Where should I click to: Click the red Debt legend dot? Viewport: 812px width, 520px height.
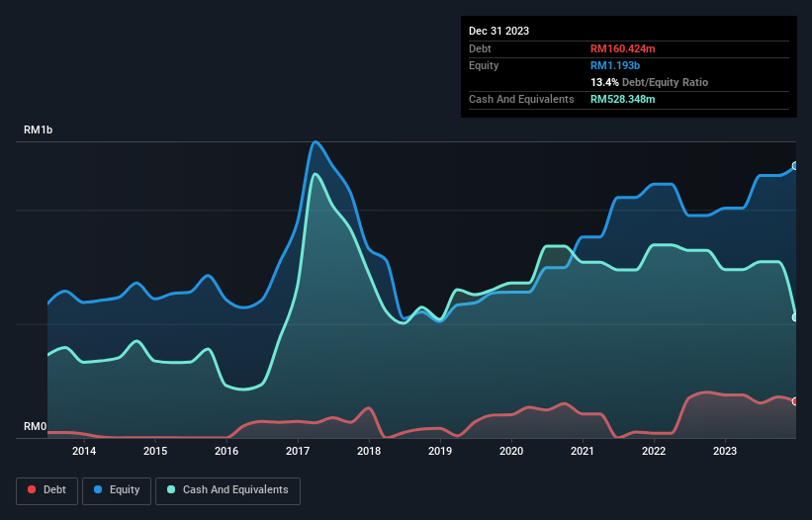(32, 489)
